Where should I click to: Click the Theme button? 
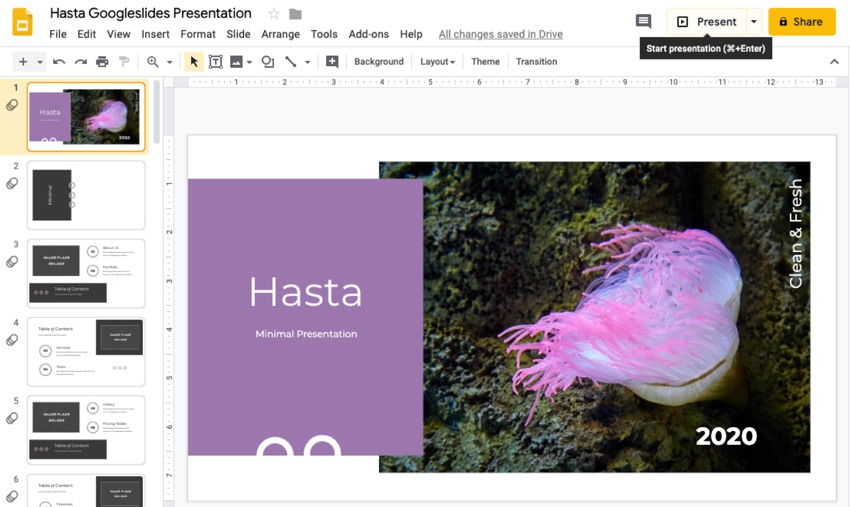[x=485, y=62]
